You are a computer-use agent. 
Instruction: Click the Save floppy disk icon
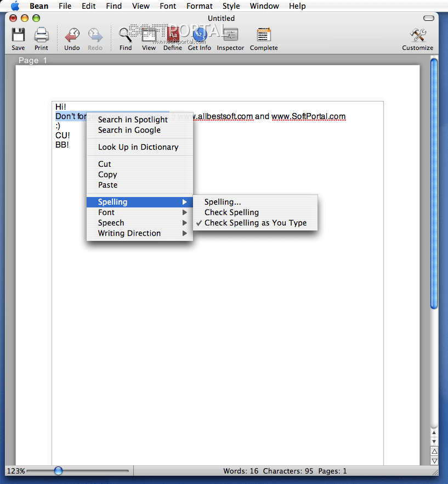[18, 35]
